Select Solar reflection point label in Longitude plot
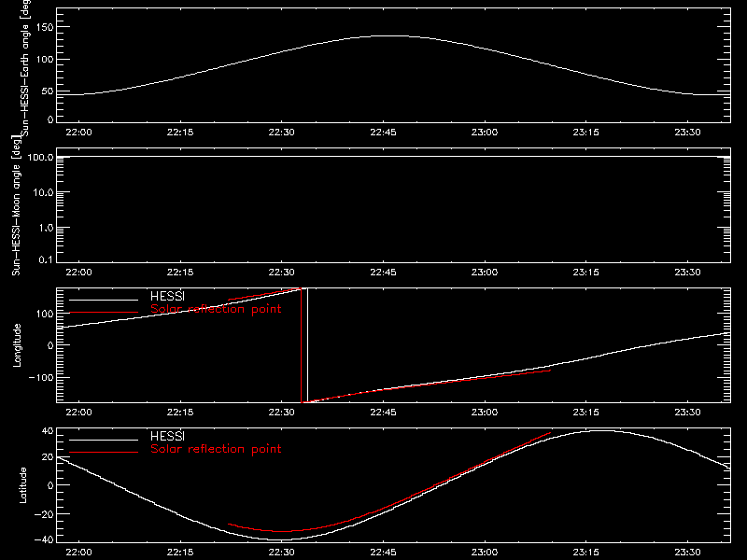Screen dimensions: 747x560 tap(216, 309)
